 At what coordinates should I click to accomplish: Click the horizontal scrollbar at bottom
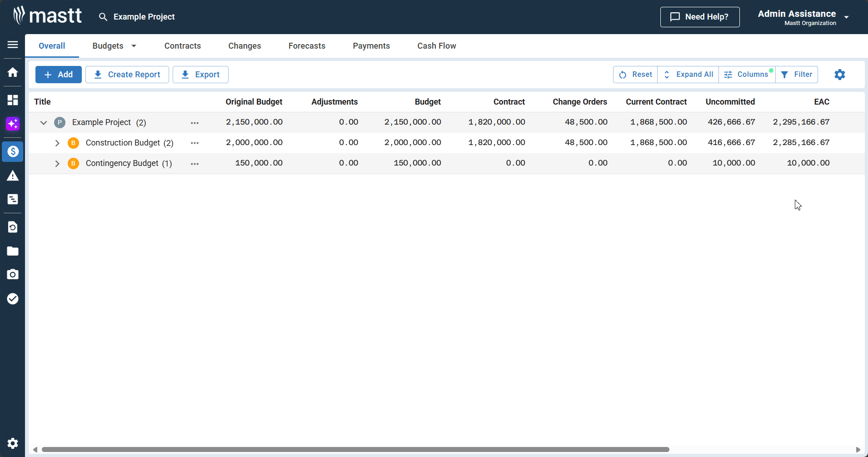click(355, 449)
